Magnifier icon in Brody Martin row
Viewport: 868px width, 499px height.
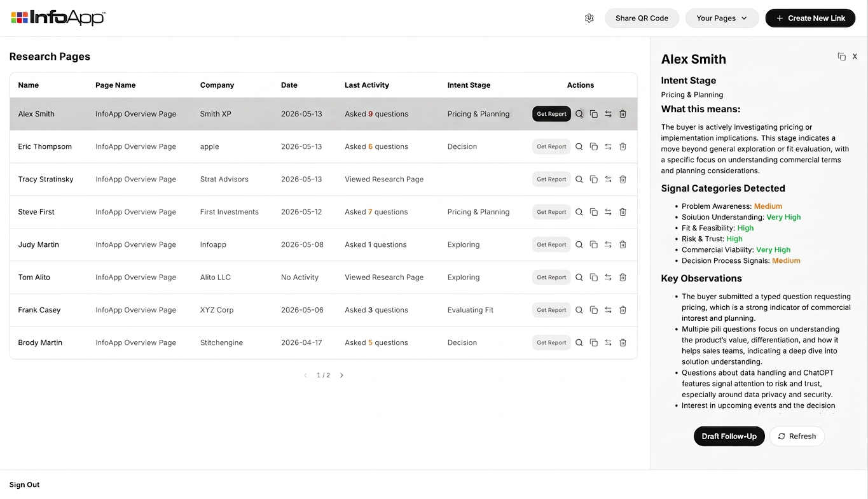tap(579, 342)
